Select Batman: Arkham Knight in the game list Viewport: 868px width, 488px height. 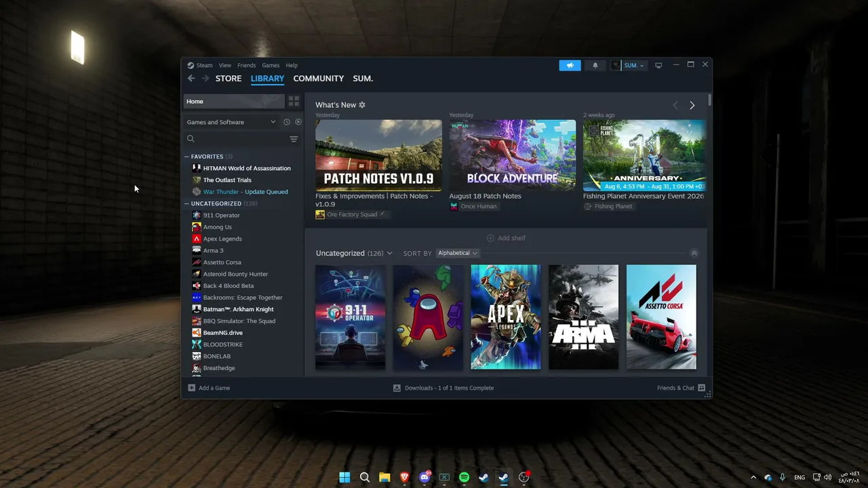[238, 309]
